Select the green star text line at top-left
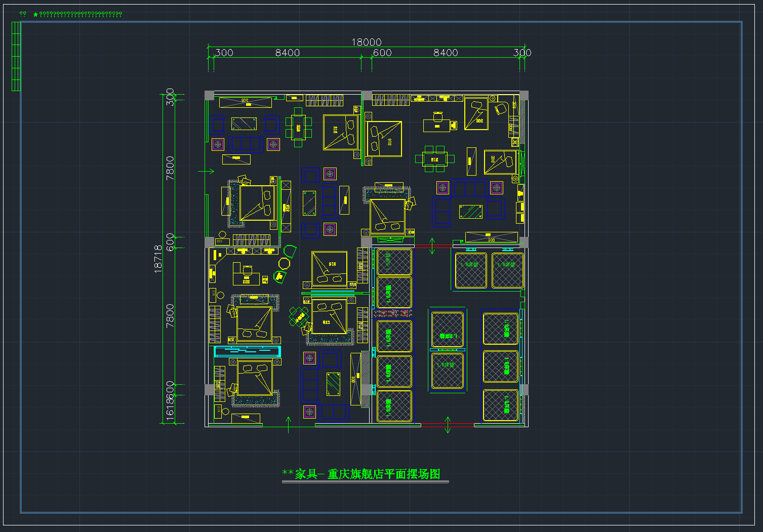Viewport: 763px width, 532px height. pyautogui.click(x=77, y=14)
